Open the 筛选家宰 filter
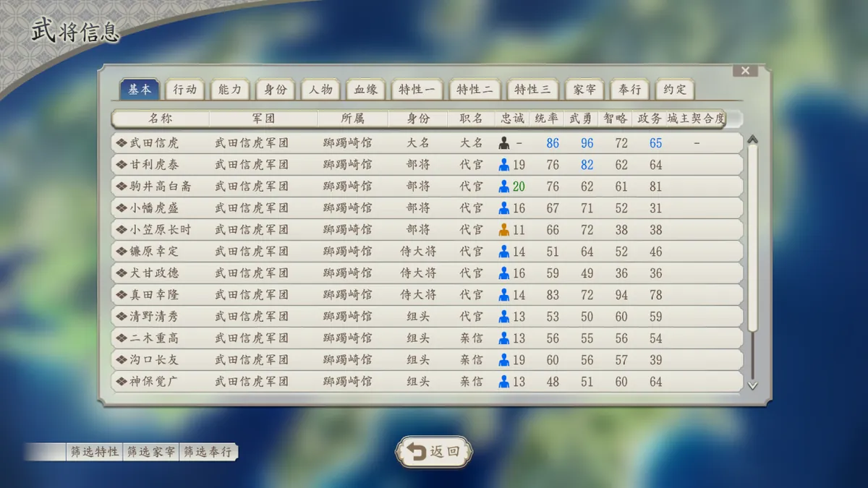868x488 pixels. click(x=150, y=452)
